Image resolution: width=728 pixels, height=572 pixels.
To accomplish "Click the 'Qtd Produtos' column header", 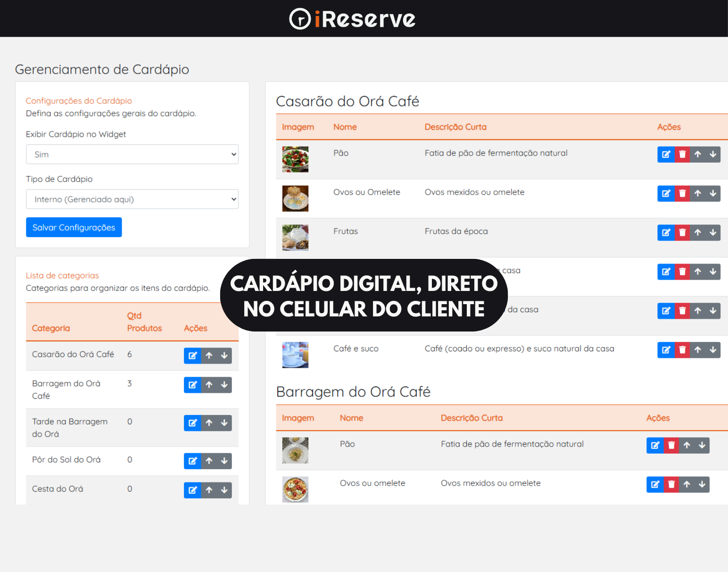I will coord(144,322).
